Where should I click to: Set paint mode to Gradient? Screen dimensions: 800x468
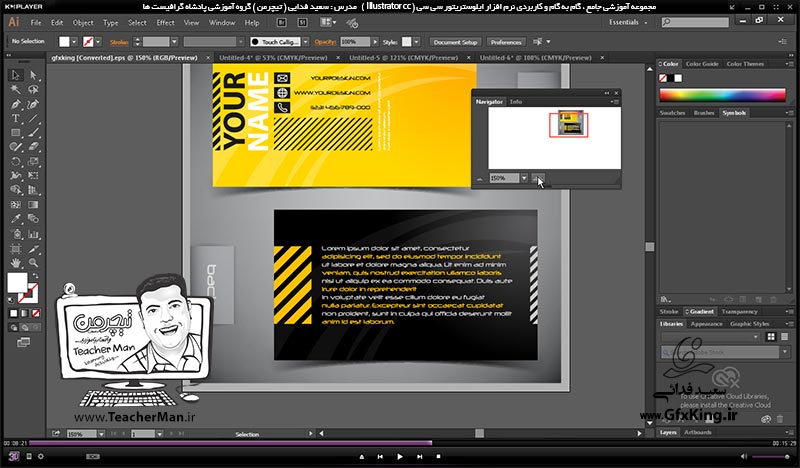pyautogui.click(x=24, y=313)
